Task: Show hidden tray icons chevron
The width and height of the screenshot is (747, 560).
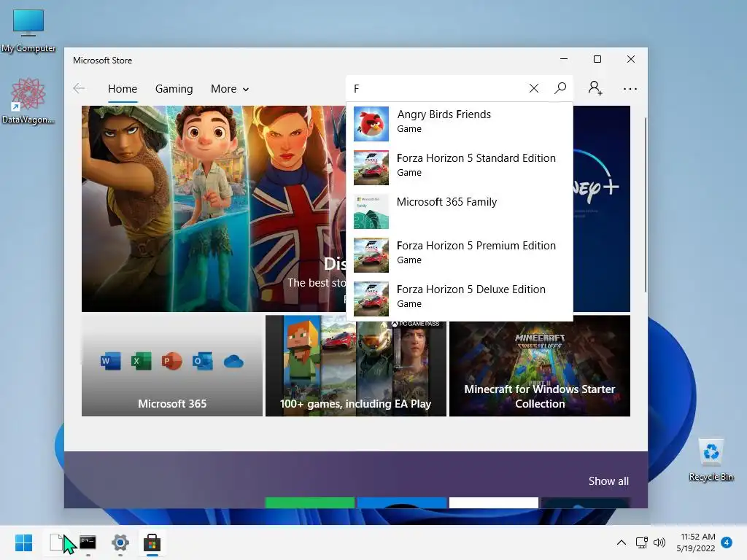Action: pyautogui.click(x=622, y=542)
